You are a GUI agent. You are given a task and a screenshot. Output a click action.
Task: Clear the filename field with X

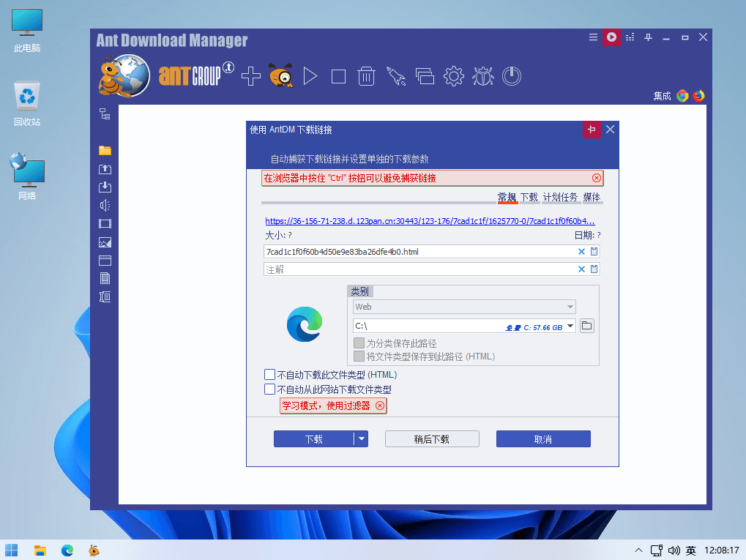point(581,252)
